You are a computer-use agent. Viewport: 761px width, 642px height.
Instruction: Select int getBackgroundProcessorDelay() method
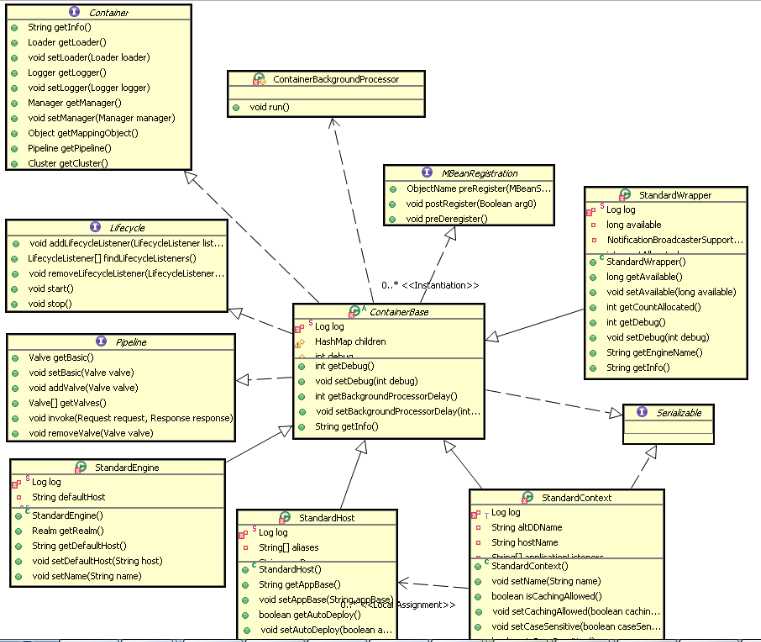tap(386, 396)
